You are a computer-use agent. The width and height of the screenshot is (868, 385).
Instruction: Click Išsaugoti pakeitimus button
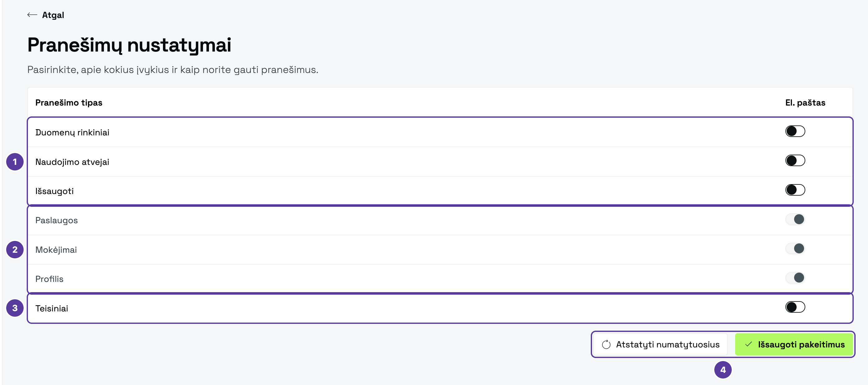pos(794,344)
